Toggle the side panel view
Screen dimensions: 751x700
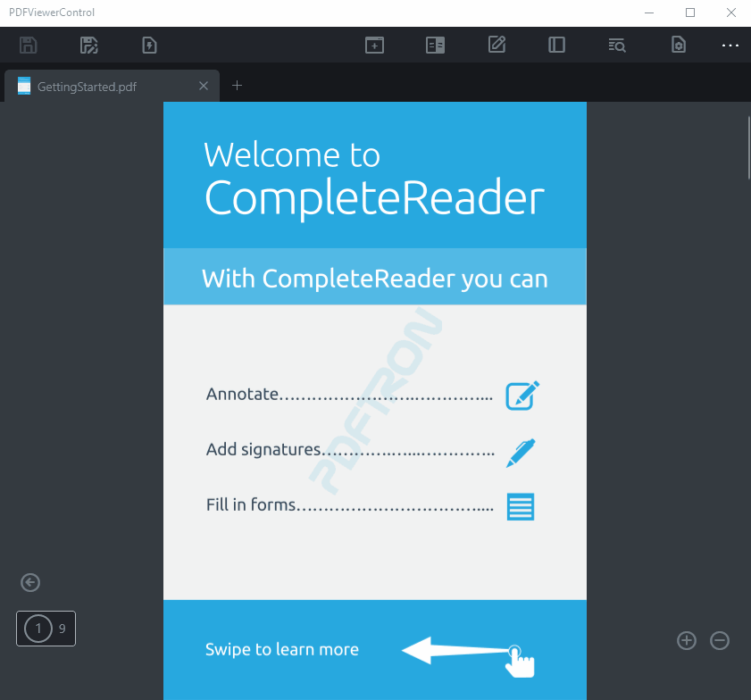pos(556,45)
